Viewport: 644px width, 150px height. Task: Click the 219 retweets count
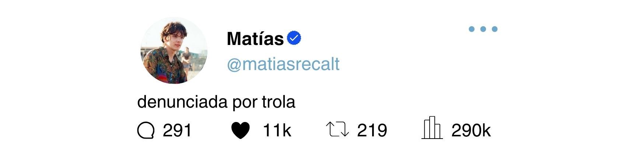coord(372,131)
